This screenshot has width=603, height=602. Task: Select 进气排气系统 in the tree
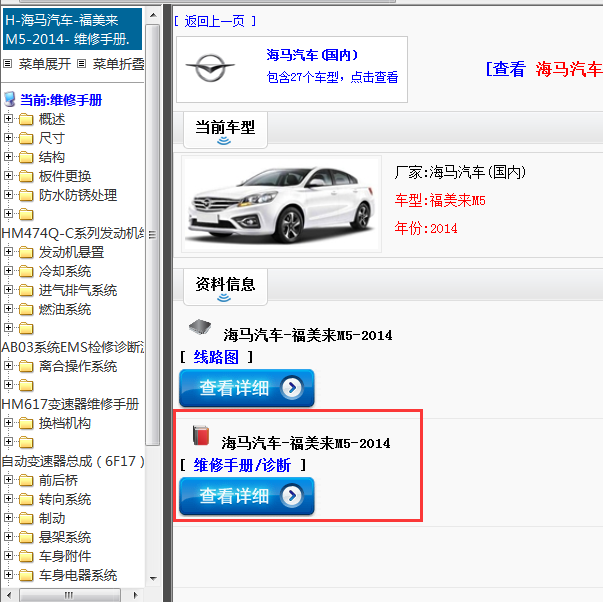(x=78, y=290)
